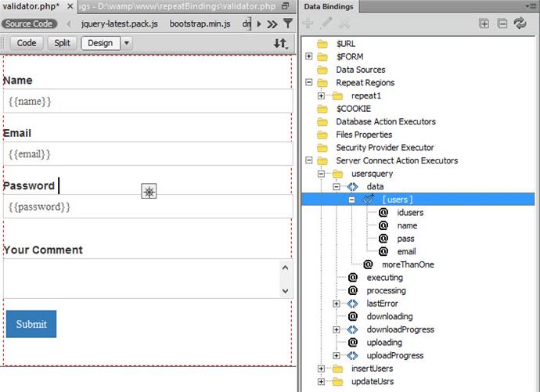Screen dimensions: 540x392
Task: Click the Password input field
Action: [148, 207]
